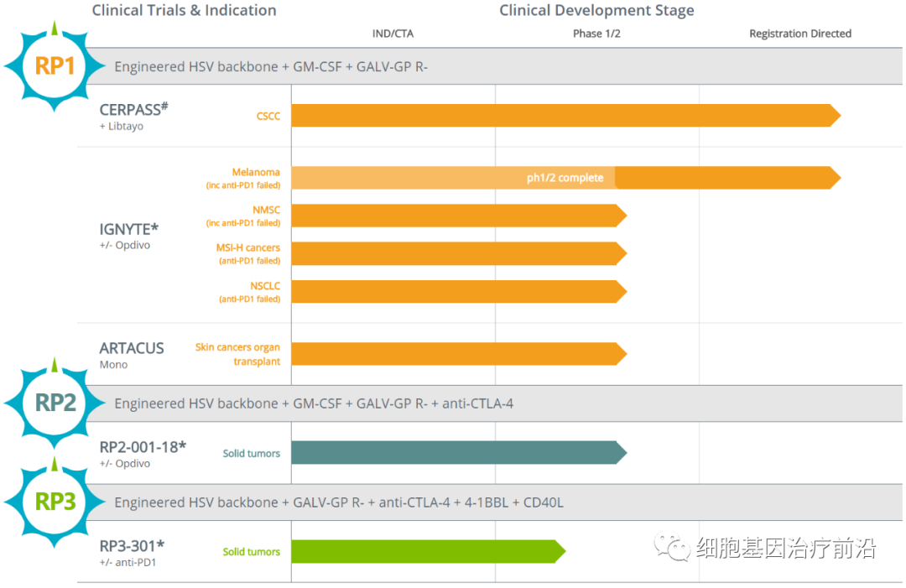Click the MSI-H cancers indication label

248,248
